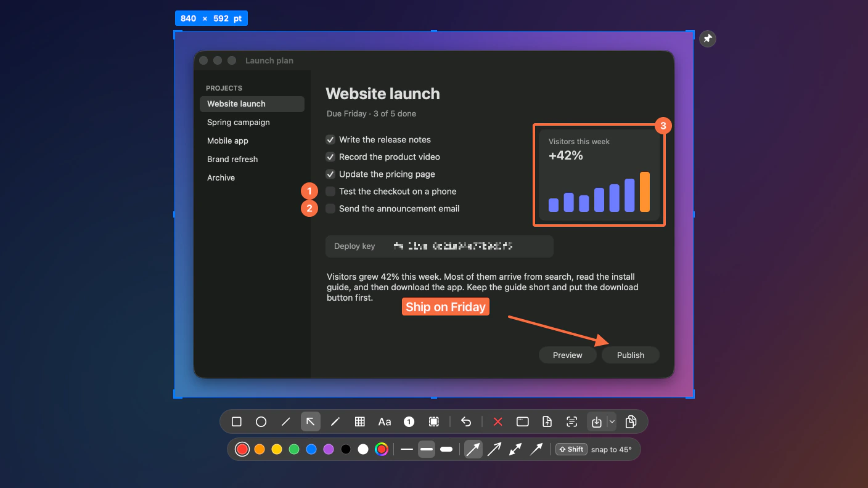Click the Deploy key field

point(440,246)
